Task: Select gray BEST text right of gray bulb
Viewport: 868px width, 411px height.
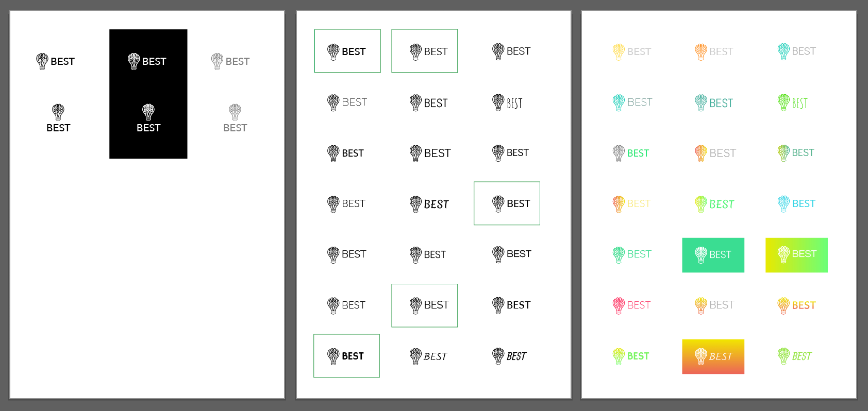Action: click(238, 61)
